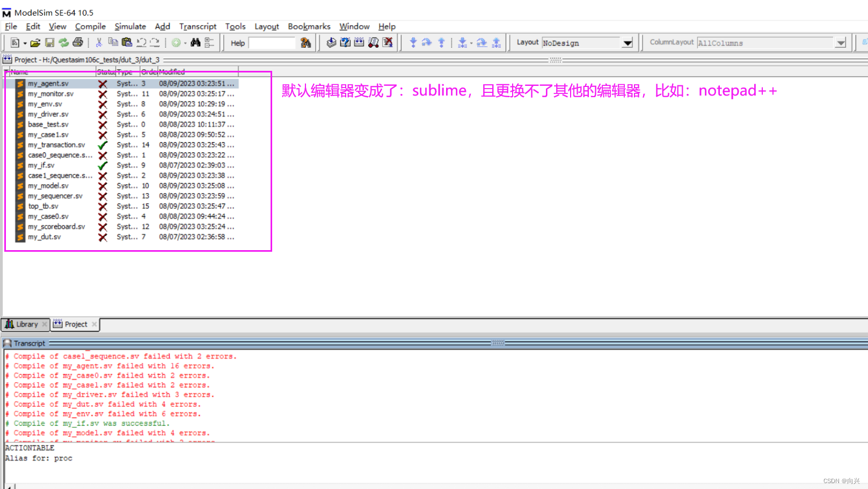The height and width of the screenshot is (489, 868).
Task: Click the Step Into Current down-arrow icon
Action: pos(462,42)
